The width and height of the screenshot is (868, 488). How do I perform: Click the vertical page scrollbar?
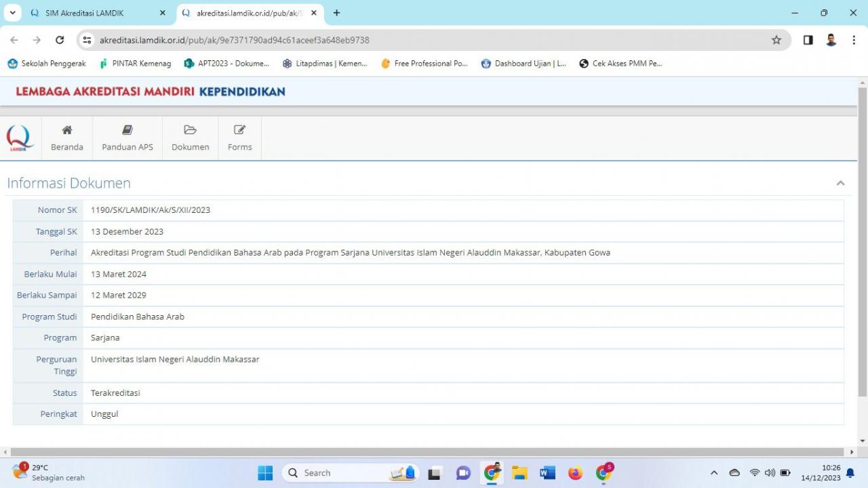(863, 241)
